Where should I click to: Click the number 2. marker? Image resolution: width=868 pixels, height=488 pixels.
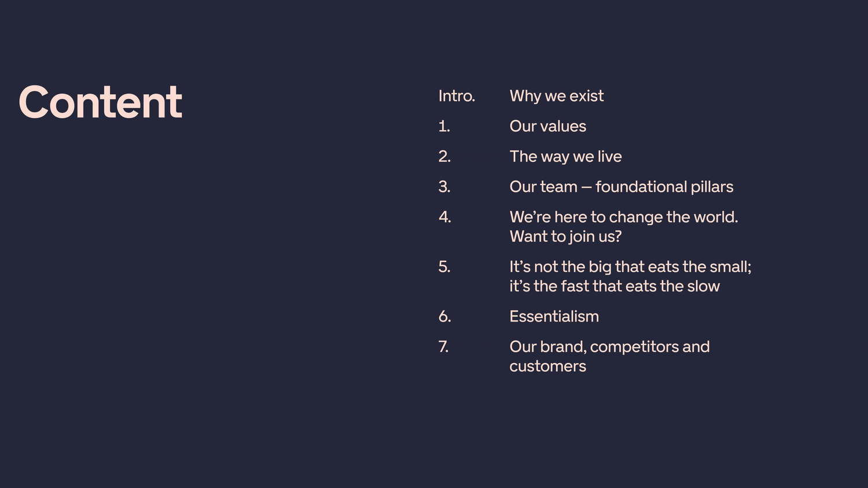[x=444, y=157]
